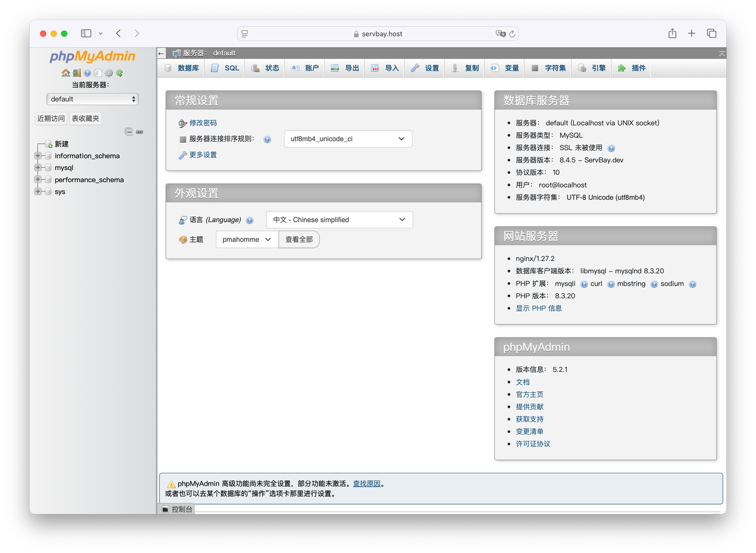Image resolution: width=756 pixels, height=553 pixels.
Task: Open the 字符集 tab
Action: 549,68
